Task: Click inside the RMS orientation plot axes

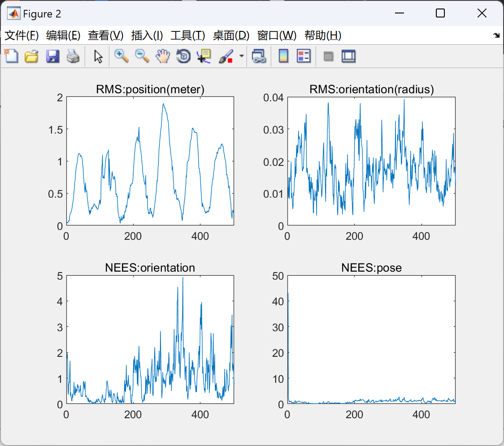Action: (x=372, y=161)
